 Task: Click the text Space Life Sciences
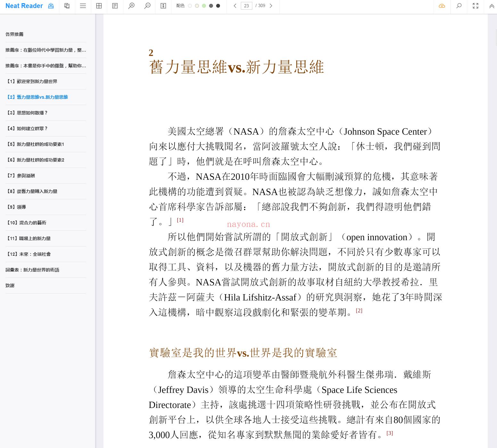click(x=359, y=390)
